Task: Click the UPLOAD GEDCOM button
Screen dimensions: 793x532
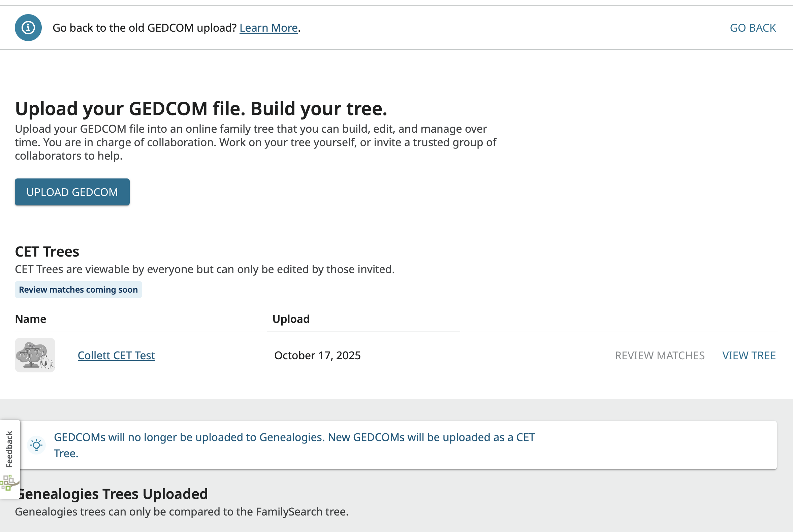Action: pyautogui.click(x=72, y=192)
